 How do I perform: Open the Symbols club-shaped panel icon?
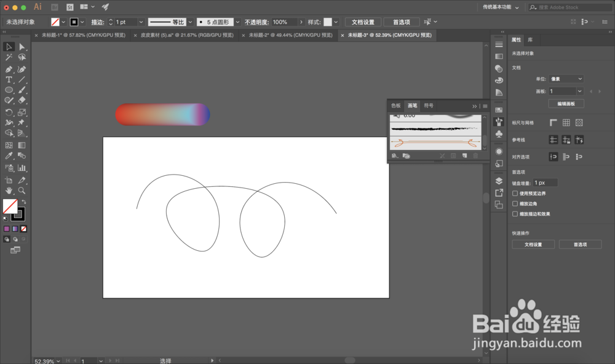click(499, 134)
